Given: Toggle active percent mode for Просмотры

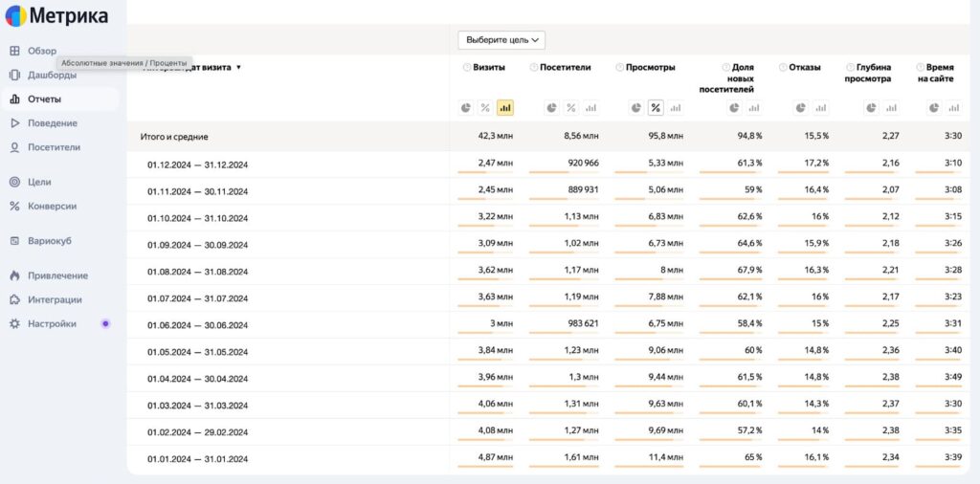Looking at the screenshot, I should click(x=655, y=108).
